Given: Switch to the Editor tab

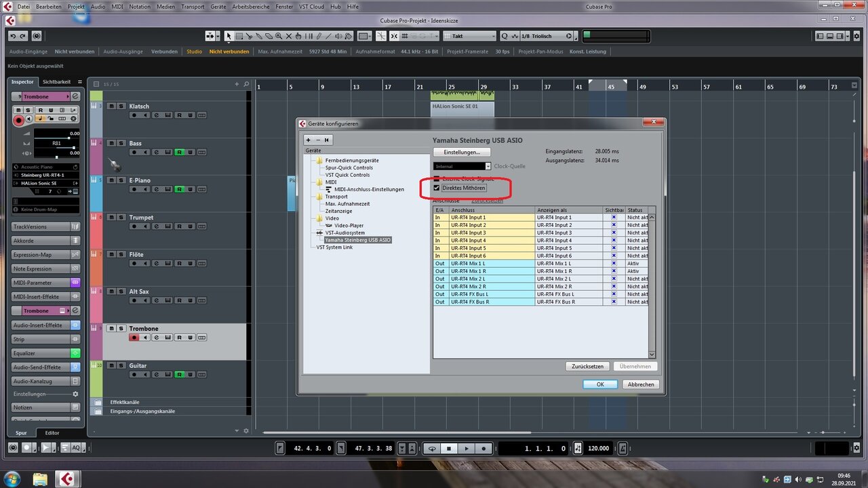Looking at the screenshot, I should point(52,432).
